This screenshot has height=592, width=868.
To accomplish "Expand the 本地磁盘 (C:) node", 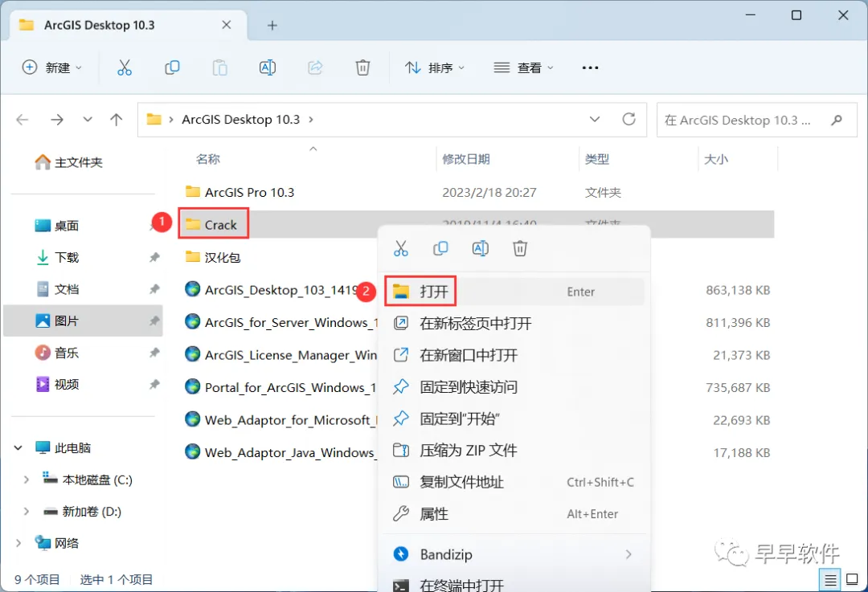I will pos(26,480).
